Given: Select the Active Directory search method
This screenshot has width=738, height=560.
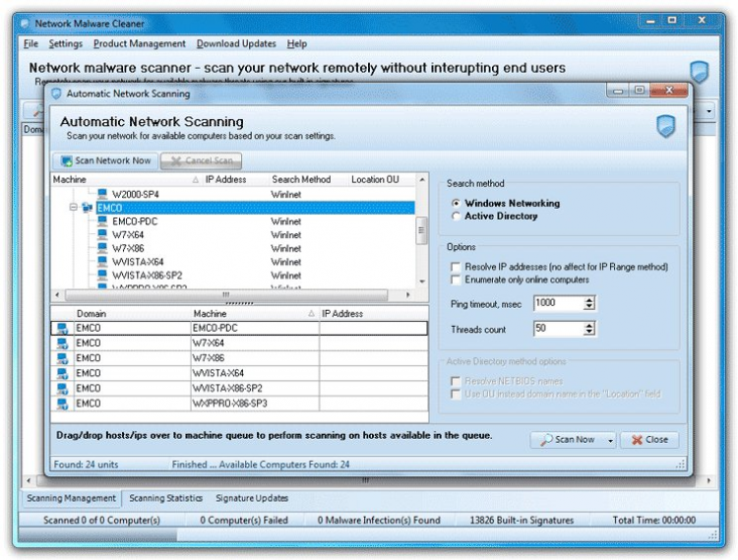Looking at the screenshot, I should coord(456,216).
